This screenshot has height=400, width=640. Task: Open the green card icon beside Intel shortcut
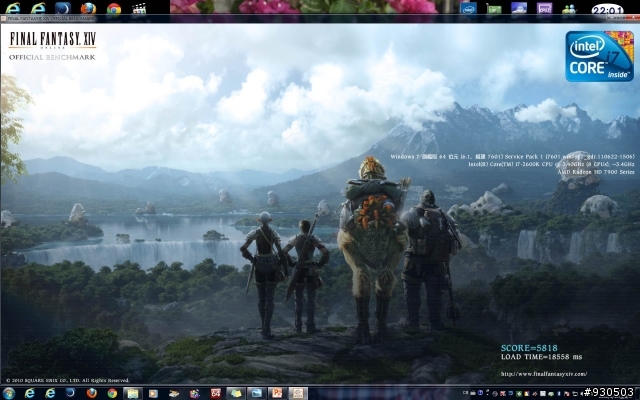(x=494, y=8)
